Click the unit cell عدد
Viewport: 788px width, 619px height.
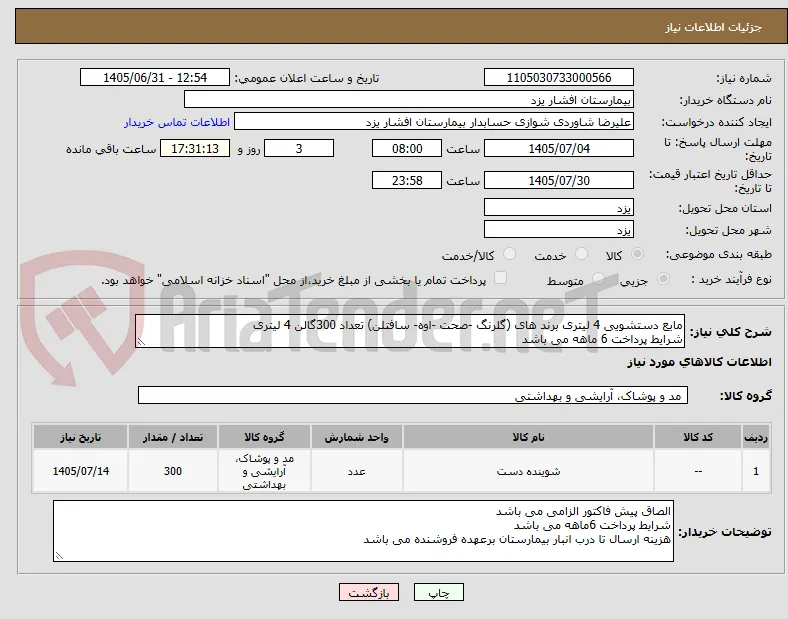coord(356,471)
